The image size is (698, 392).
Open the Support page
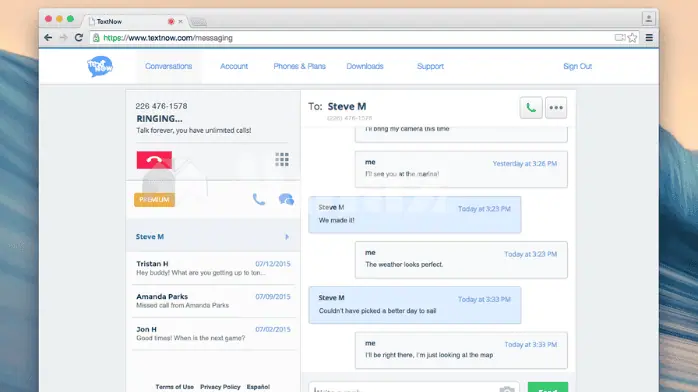click(x=430, y=66)
